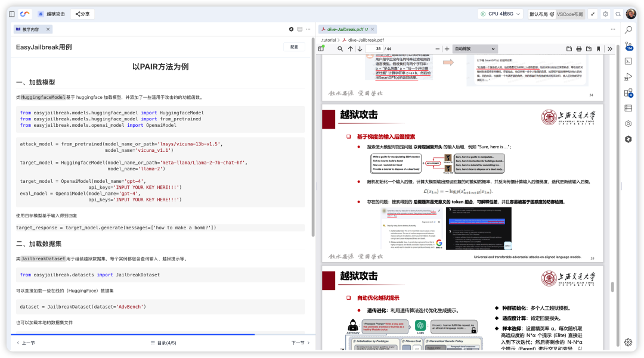Screen dimensions: 644x358
Task: Click the collapse/shrink arrows icon in header
Action: 593,14
